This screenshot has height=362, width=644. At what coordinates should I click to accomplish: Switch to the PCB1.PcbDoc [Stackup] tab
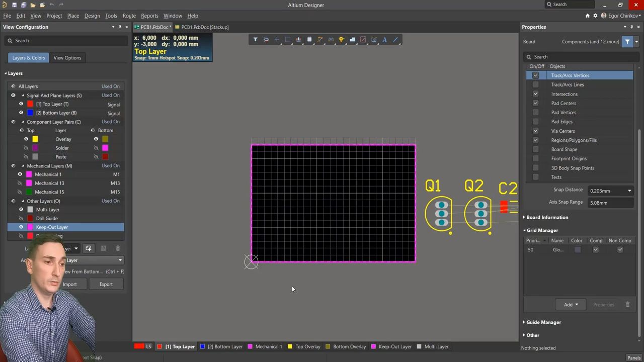pos(204,27)
